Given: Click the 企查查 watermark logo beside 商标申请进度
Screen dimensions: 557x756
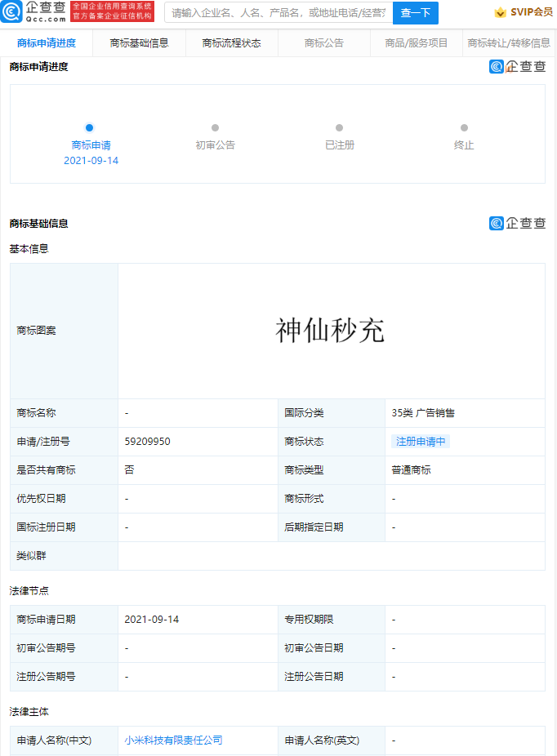Looking at the screenshot, I should (x=517, y=67).
